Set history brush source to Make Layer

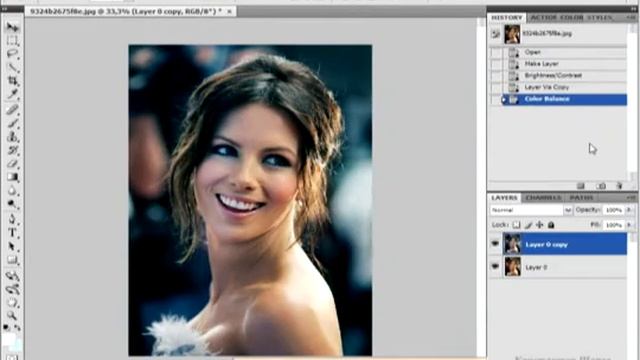(496, 64)
